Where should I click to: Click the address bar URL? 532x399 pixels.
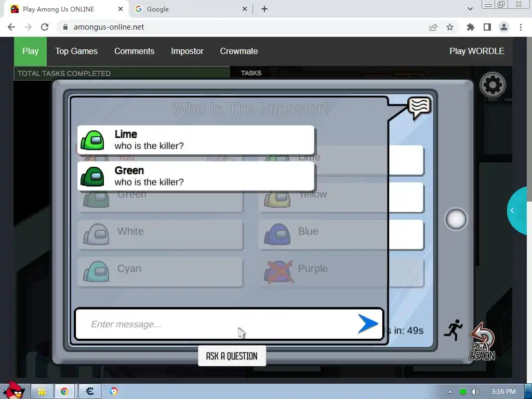click(x=109, y=27)
